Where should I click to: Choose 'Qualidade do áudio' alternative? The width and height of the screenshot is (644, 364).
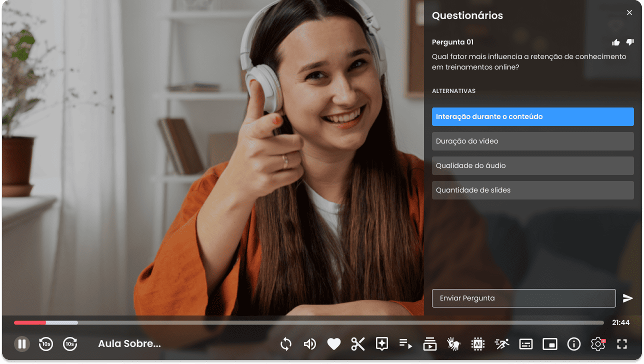coord(532,165)
